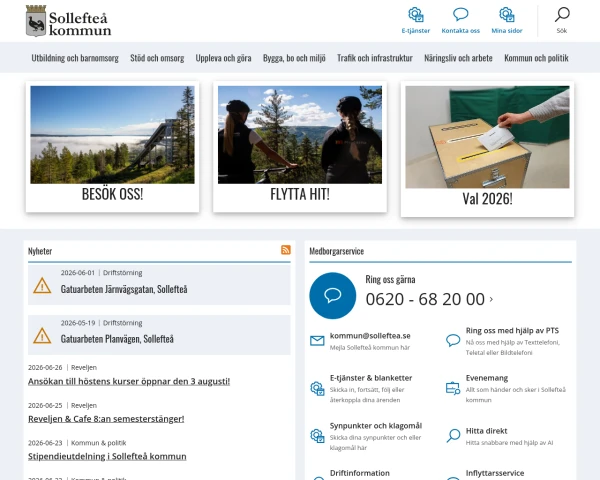The image size is (600, 480).
Task: Open the Evenemang link
Action: pos(487,378)
